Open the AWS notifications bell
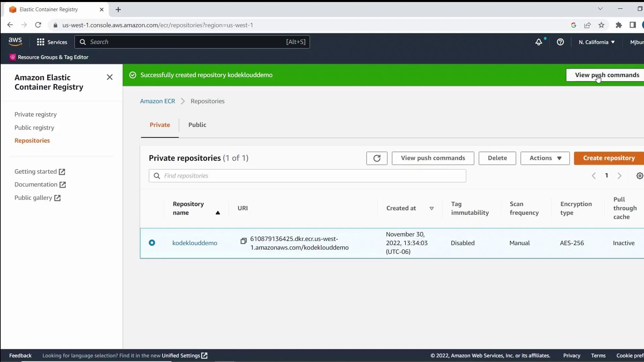 (x=538, y=42)
